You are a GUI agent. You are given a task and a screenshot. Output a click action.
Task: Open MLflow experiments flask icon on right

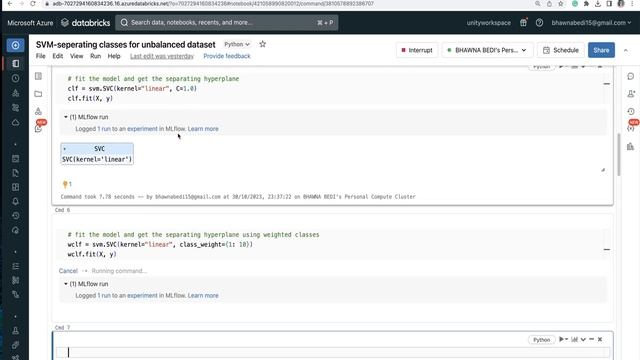(631, 94)
